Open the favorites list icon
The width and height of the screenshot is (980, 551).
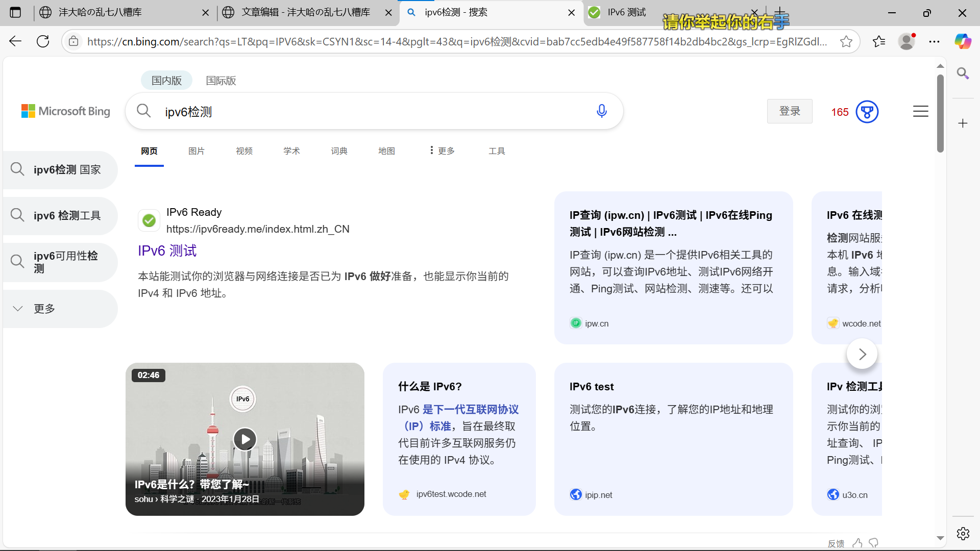point(879,41)
